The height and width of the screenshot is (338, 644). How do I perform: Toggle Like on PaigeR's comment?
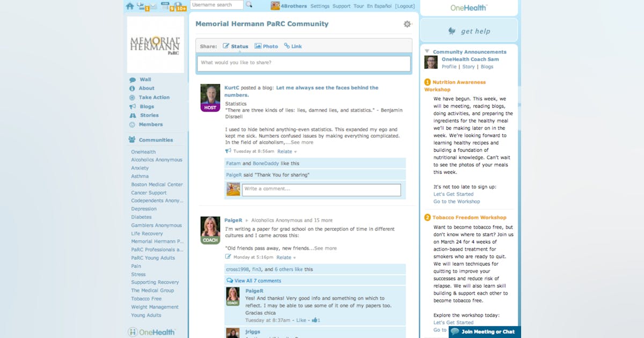click(302, 320)
